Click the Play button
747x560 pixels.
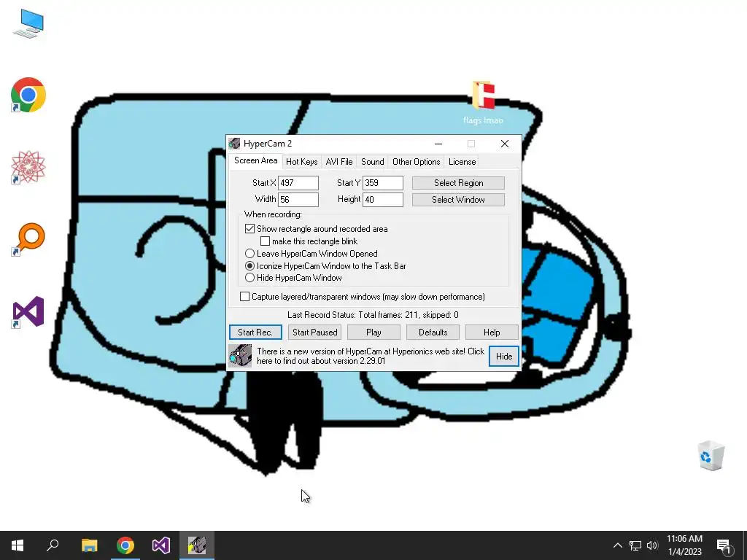coord(373,332)
